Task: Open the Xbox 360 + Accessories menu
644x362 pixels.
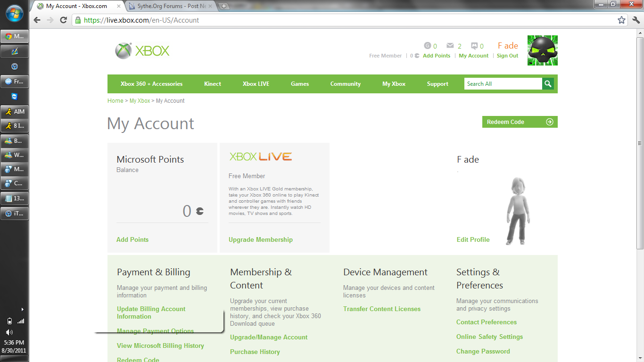Action: coord(151,84)
